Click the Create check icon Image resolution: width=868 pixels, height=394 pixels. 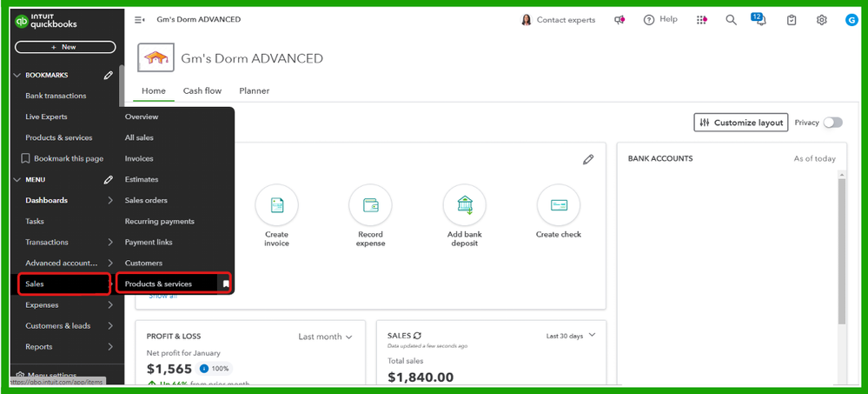point(559,205)
